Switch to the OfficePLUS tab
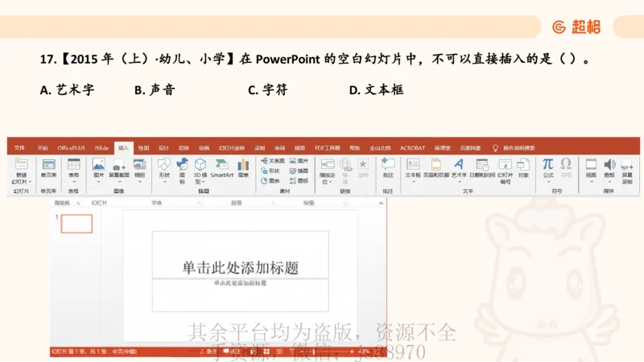 (71, 148)
